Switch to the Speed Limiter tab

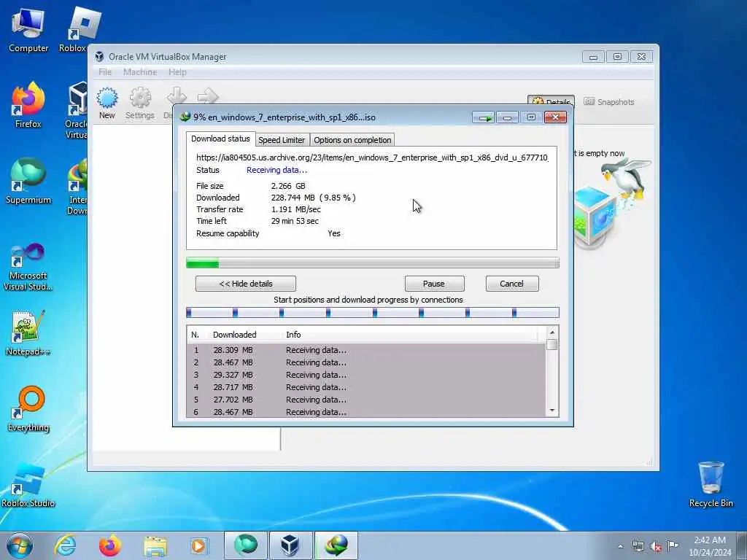(282, 140)
